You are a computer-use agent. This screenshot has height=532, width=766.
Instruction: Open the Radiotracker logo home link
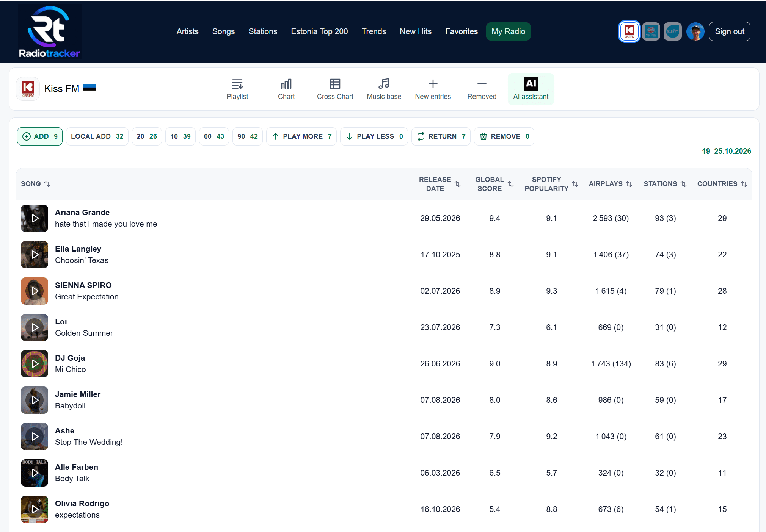49,32
